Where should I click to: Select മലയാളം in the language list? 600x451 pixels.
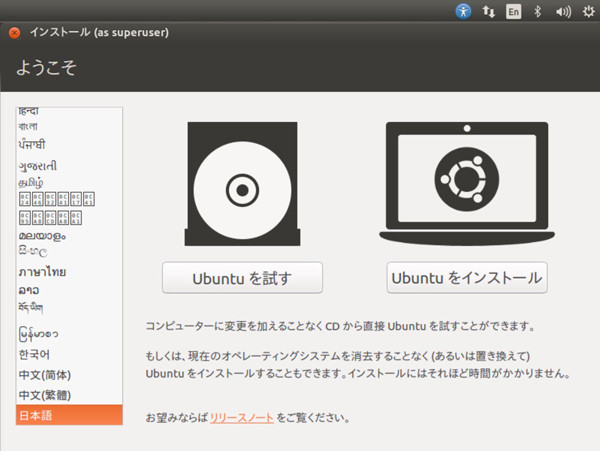(x=69, y=236)
